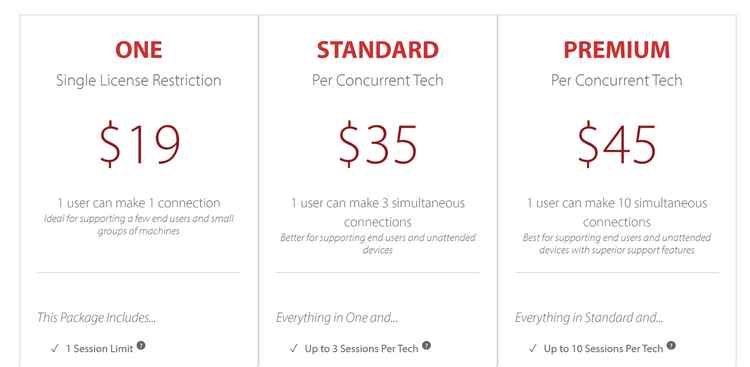Viewport: 750px width, 367px height.
Task: Click Per Concurrent Tech under PREMIUM
Action: point(617,80)
